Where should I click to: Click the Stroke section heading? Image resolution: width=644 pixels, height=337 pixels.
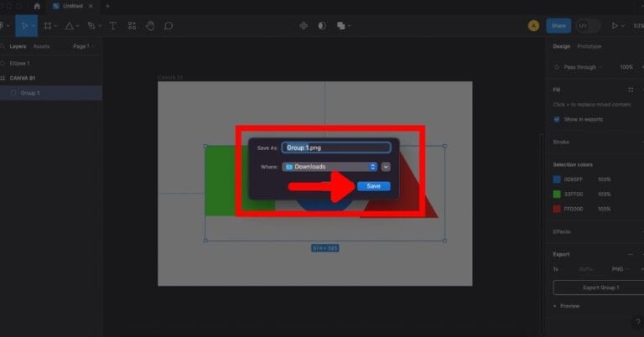[561, 142]
